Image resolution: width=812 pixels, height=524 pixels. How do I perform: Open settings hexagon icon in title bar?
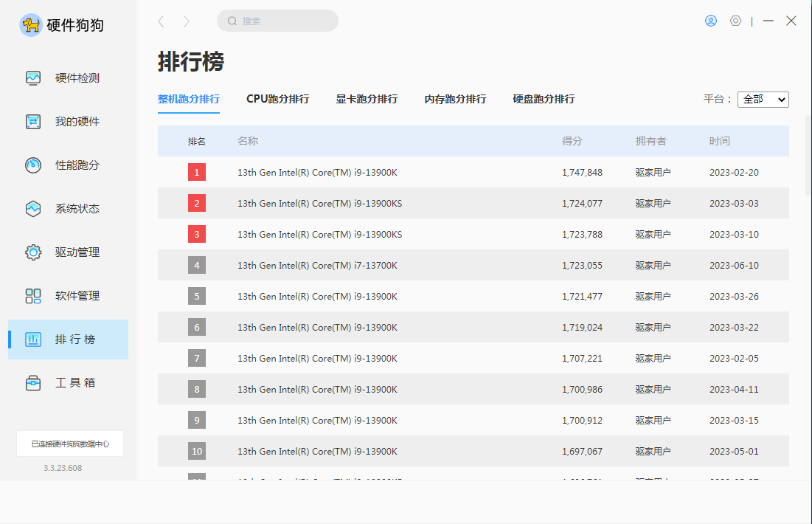point(735,21)
